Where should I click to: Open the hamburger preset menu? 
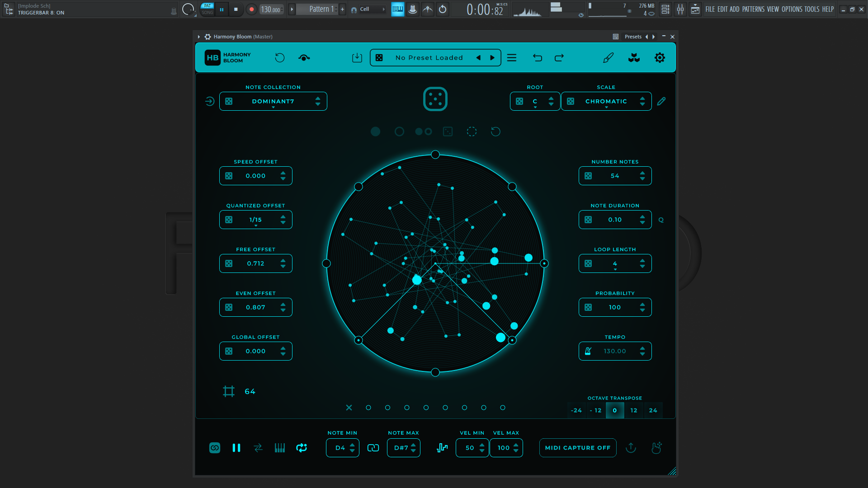pos(512,58)
